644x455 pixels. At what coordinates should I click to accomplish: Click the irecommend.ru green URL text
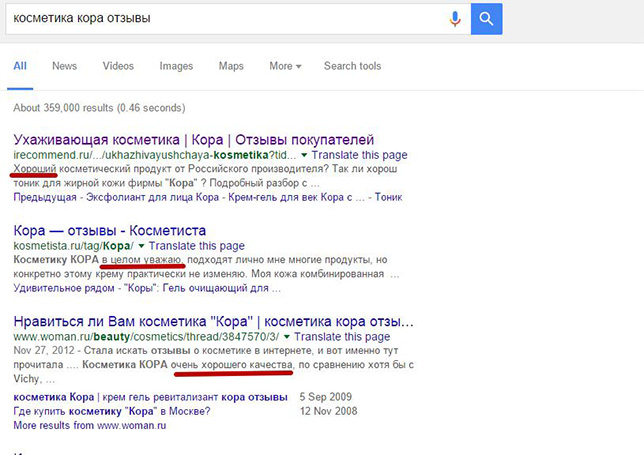pyautogui.click(x=154, y=155)
